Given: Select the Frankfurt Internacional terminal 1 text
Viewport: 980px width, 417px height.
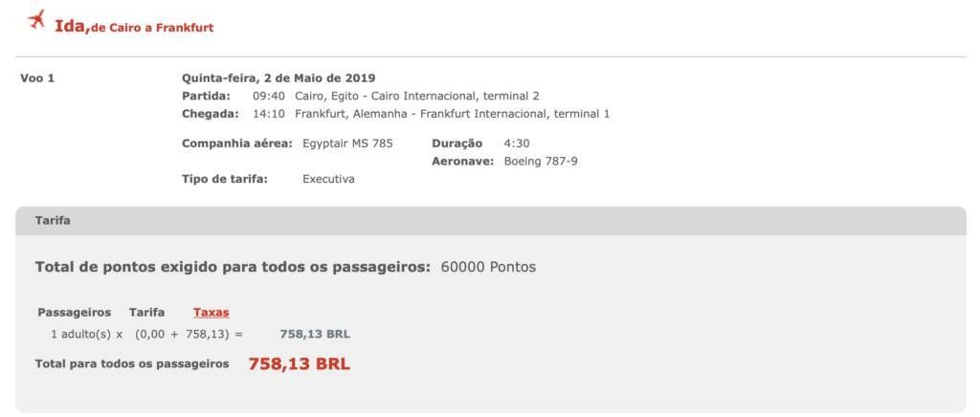Looking at the screenshot, I should point(452,114).
